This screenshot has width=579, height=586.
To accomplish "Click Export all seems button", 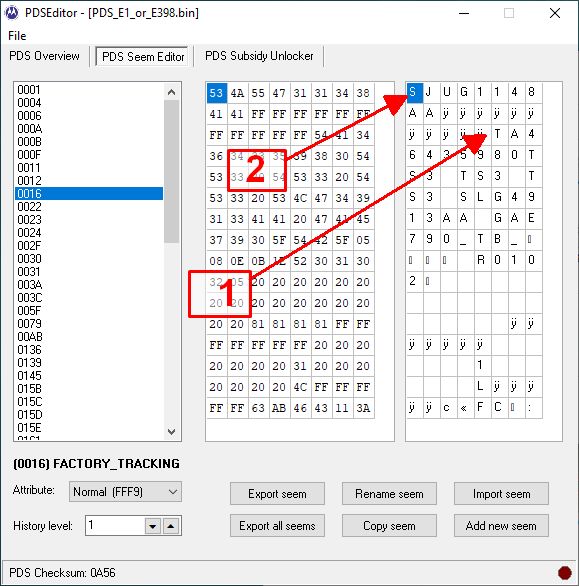I will pos(277,526).
